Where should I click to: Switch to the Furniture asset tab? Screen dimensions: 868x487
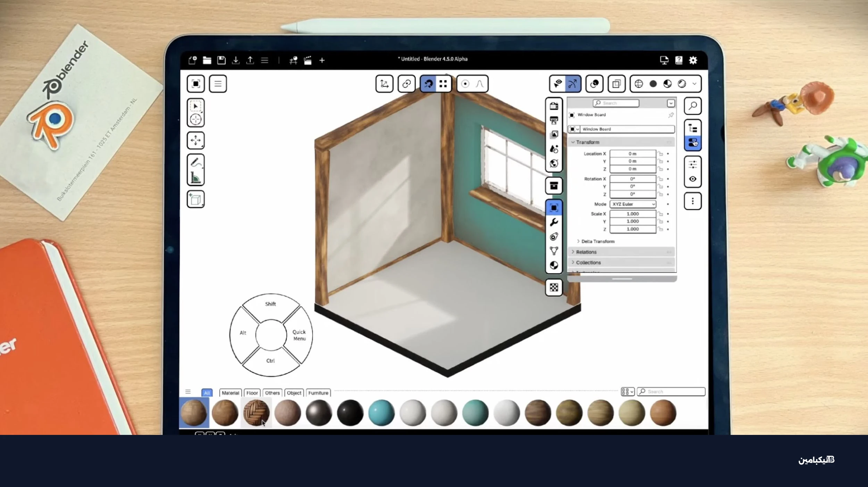[318, 393]
